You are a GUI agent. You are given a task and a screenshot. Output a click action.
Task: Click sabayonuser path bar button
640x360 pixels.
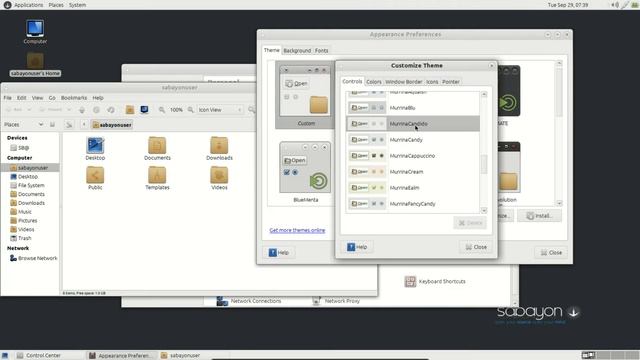click(112, 125)
